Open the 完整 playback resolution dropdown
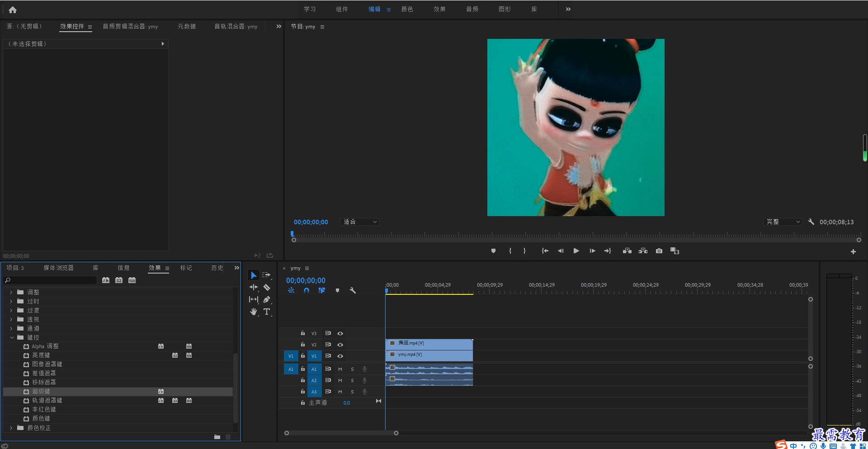 click(x=783, y=222)
